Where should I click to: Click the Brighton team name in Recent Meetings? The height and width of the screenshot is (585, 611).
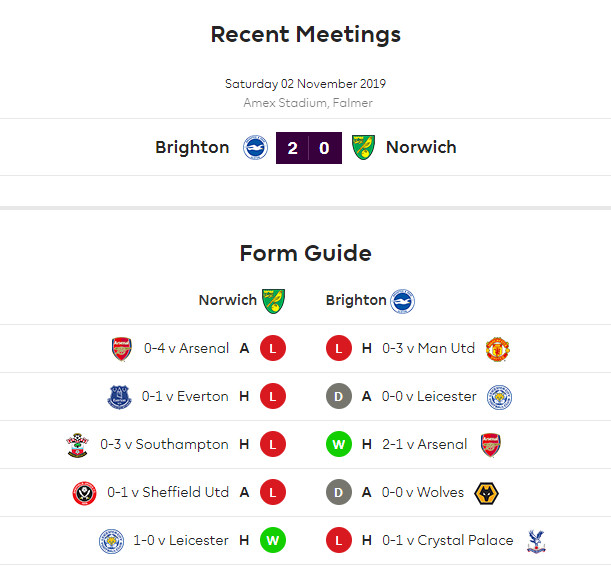(x=192, y=147)
